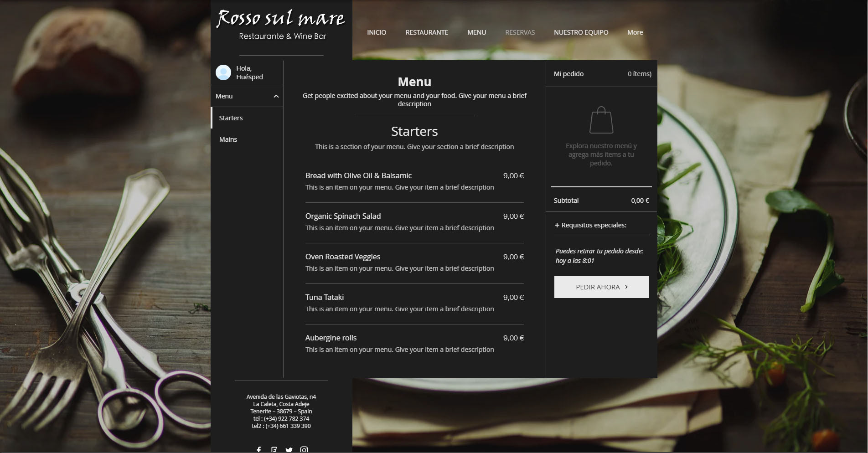Open the Foursquare social icon
This screenshot has width=868, height=453.
[274, 450]
